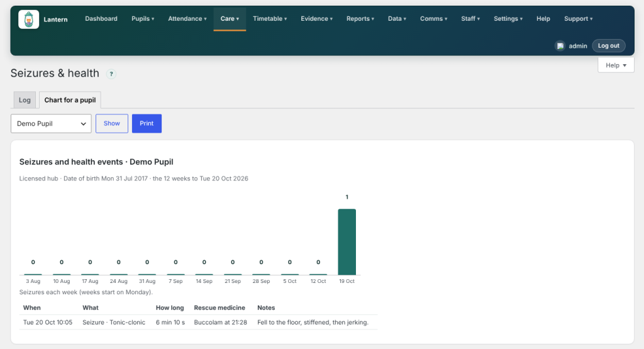Expand the Evidence menu
The width and height of the screenshot is (644, 349).
click(x=317, y=19)
